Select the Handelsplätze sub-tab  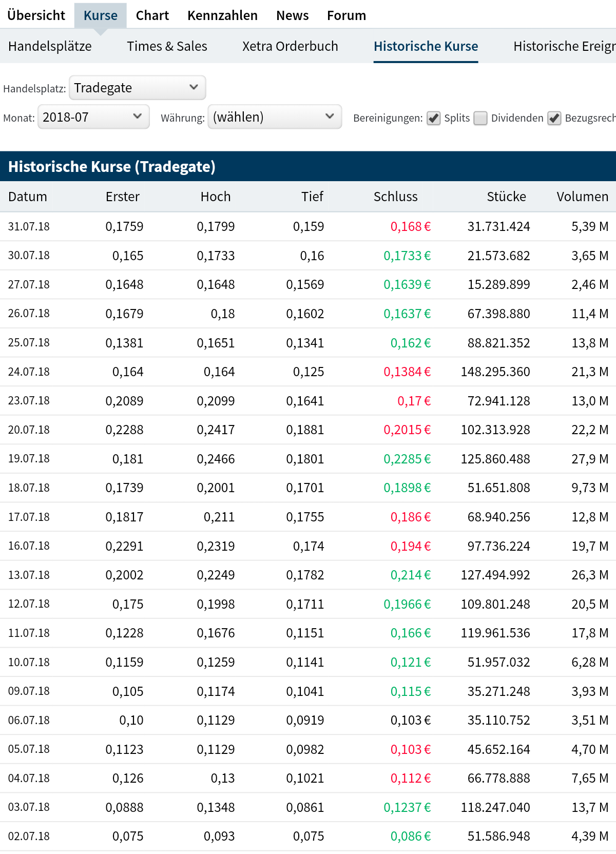pos(50,46)
